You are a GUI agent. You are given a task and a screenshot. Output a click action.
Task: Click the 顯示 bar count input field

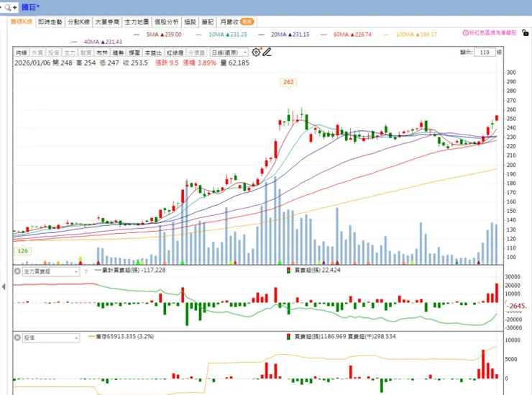[x=485, y=53]
